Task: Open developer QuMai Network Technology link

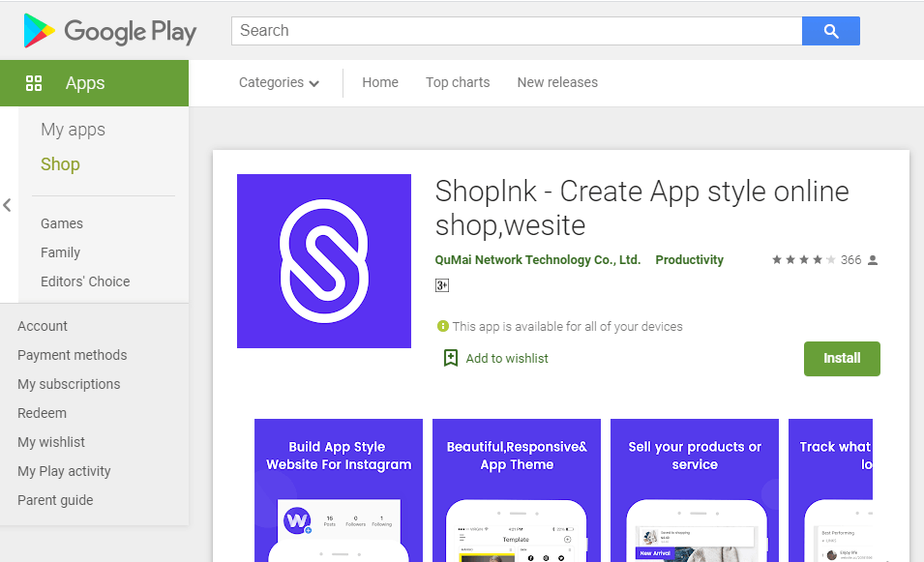Action: [x=537, y=260]
